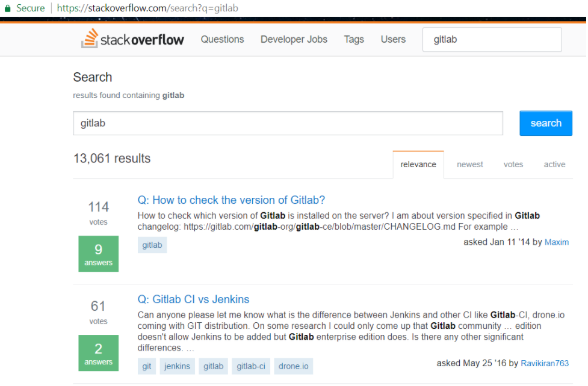View the Users navigation item
The height and width of the screenshot is (386, 588).
(393, 39)
